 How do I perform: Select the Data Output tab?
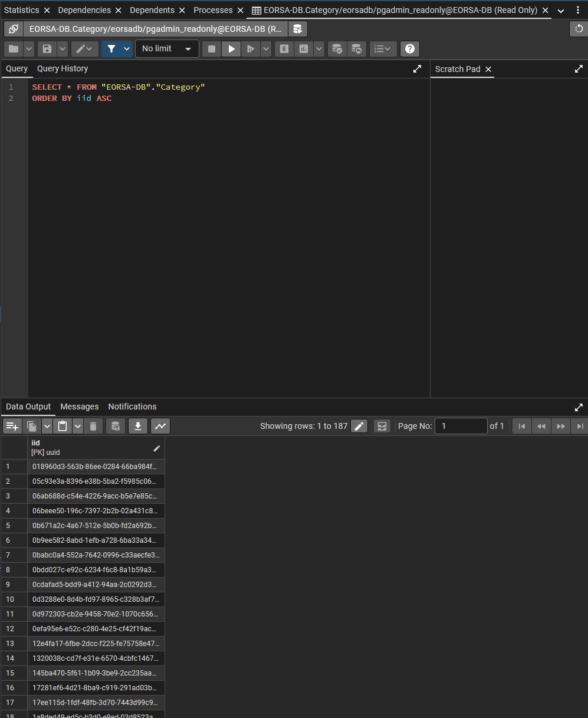click(x=28, y=407)
